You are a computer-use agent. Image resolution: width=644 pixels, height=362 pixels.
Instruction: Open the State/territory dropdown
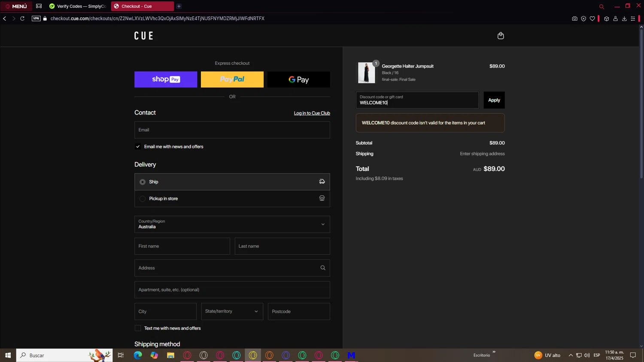click(x=232, y=311)
